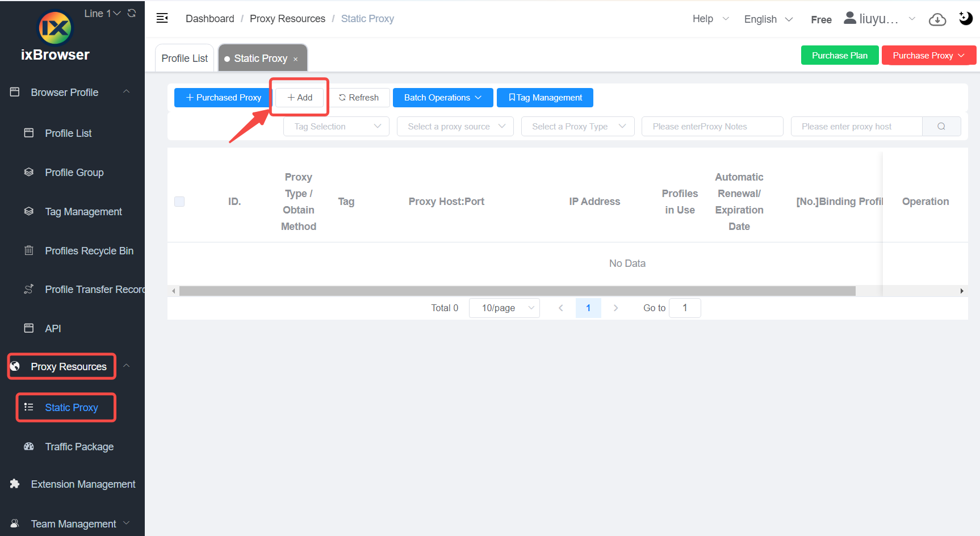
Task: Go to the next page arrow
Action: [x=615, y=308]
